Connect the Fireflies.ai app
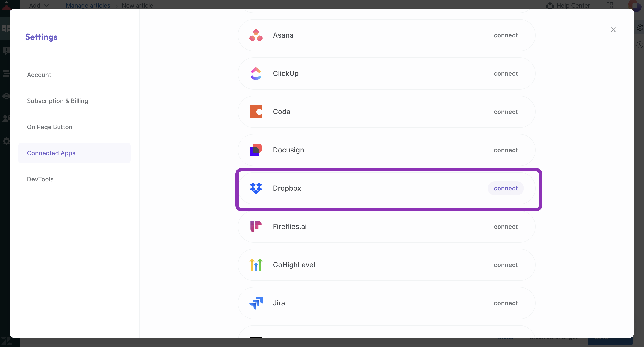 [x=505, y=227]
